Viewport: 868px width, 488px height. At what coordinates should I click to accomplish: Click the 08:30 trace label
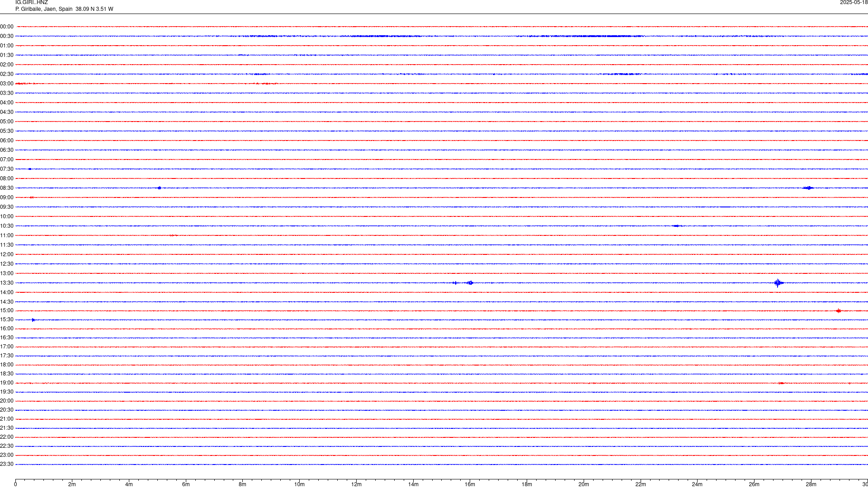[x=7, y=188]
